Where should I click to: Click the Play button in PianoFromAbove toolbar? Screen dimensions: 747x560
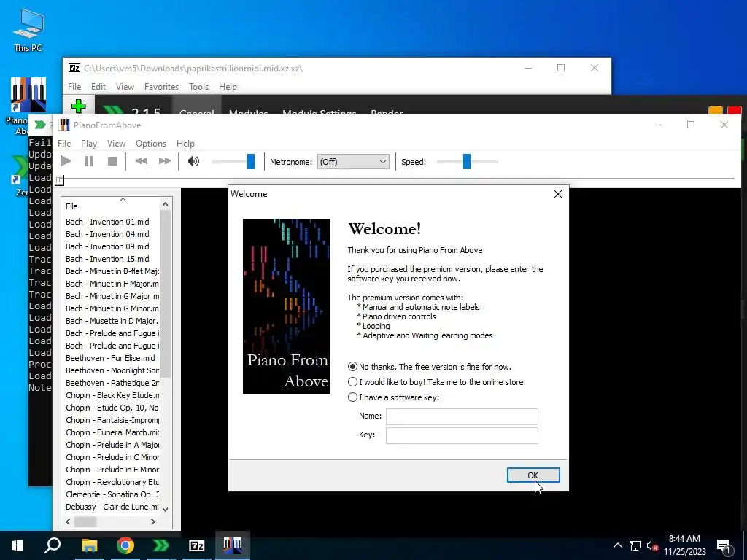tap(66, 161)
